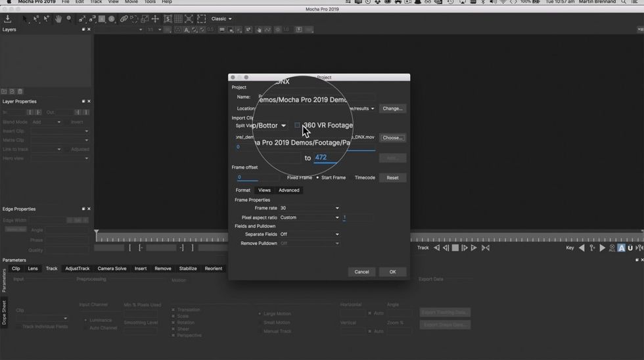Click the group layer icon under Layers list
644x360 pixels.
4,91
